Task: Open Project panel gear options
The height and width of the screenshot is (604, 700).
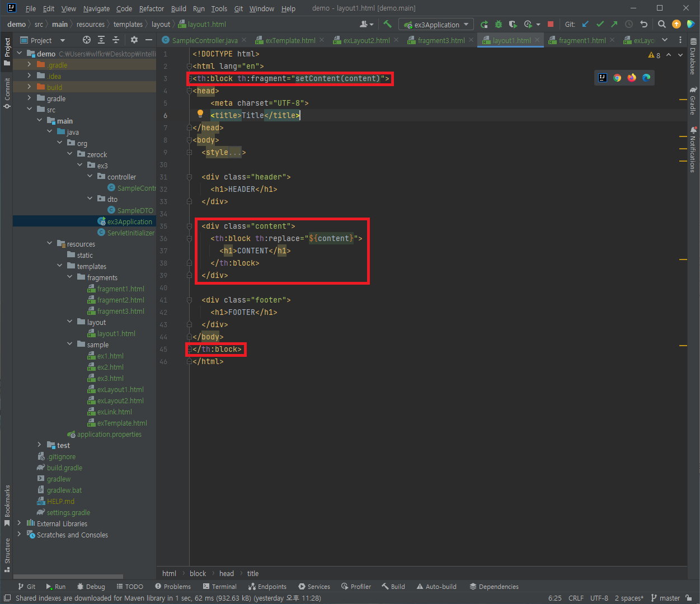Action: click(134, 40)
